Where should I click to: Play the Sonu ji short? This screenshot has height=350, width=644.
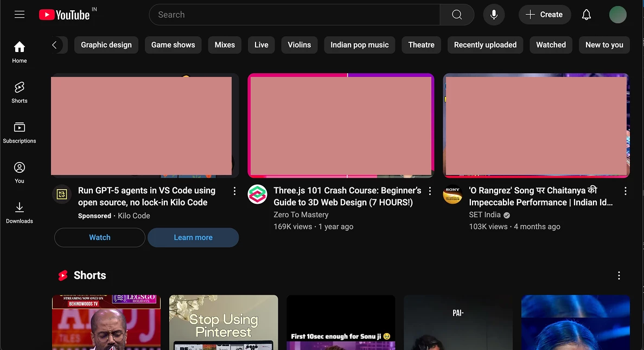(x=341, y=322)
